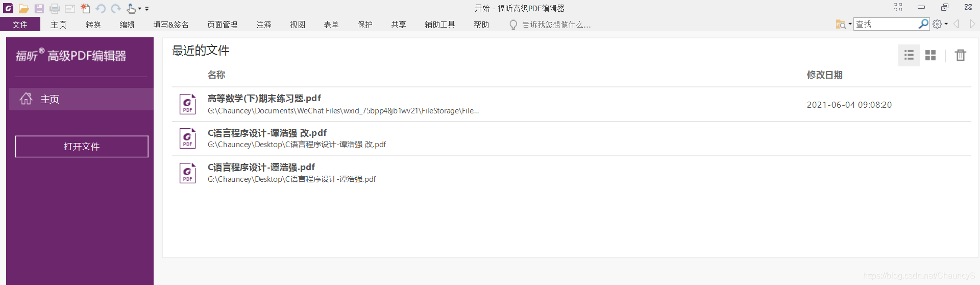Image resolution: width=980 pixels, height=285 pixels.
Task: Click the Redo arrow icon
Action: [x=116, y=9]
